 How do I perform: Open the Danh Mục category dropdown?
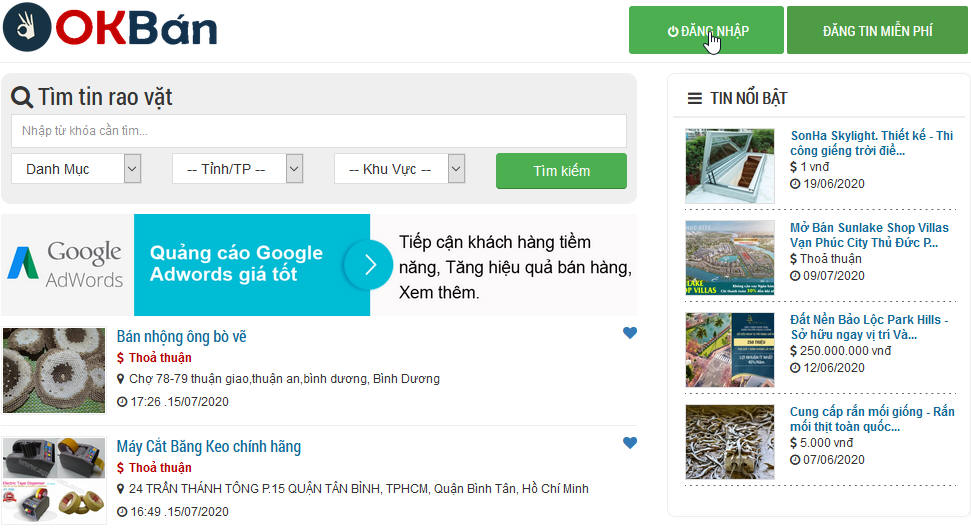76,168
